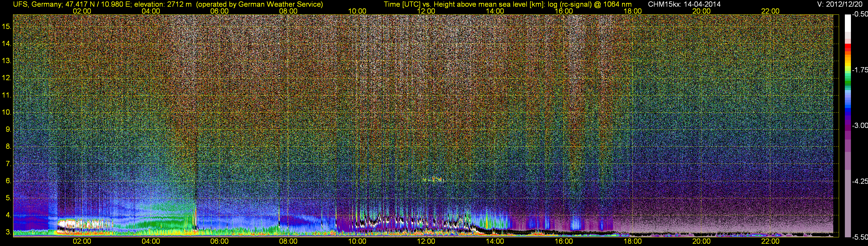Click the 10:00 label on the top time axis
The image size is (868, 246).
357,11
